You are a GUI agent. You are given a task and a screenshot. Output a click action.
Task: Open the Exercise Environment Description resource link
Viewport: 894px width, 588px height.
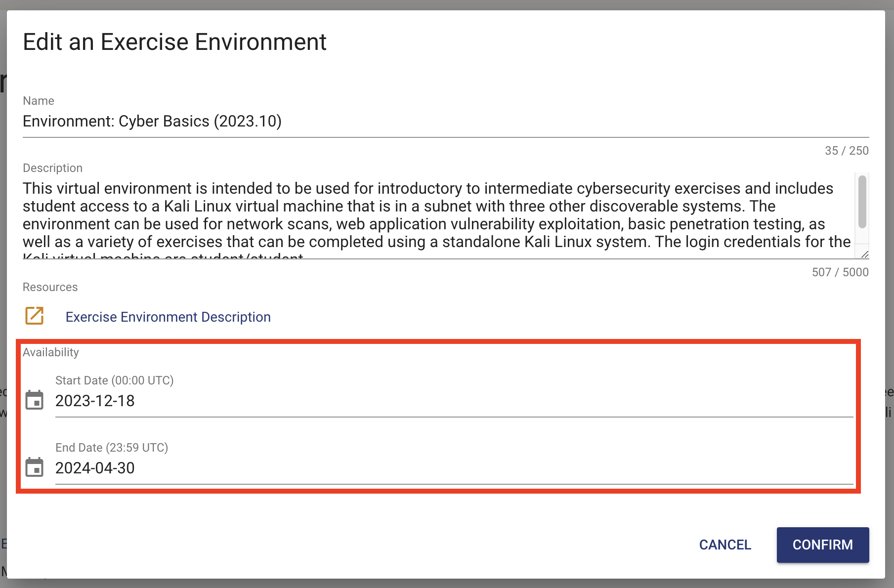click(x=168, y=317)
